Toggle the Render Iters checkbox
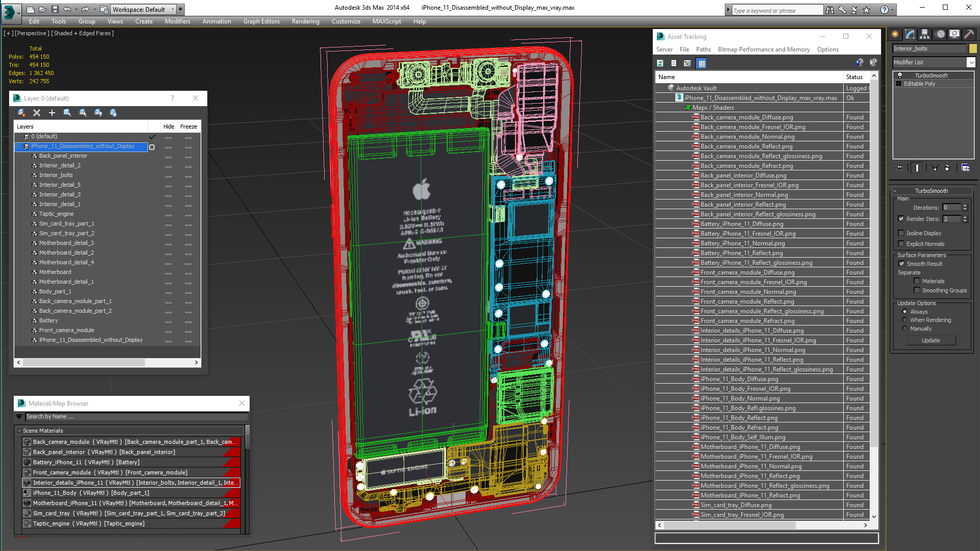This screenshot has width=980, height=551. 901,219
